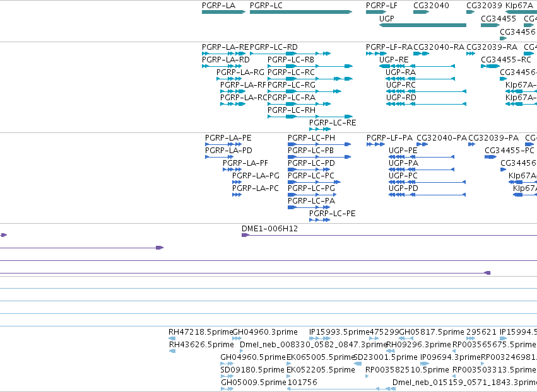This screenshot has height=392, width=537.
Task: Click the GH04960.5prime EST label
Action: 253,357
